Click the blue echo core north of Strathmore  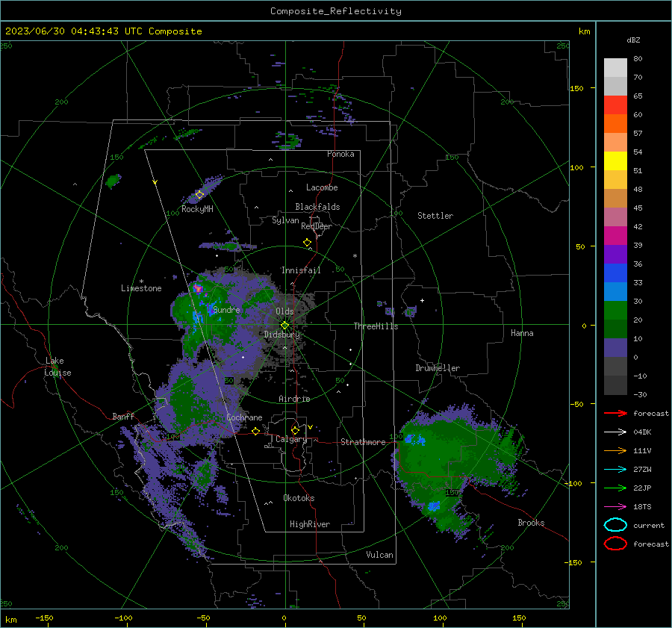tap(415, 439)
